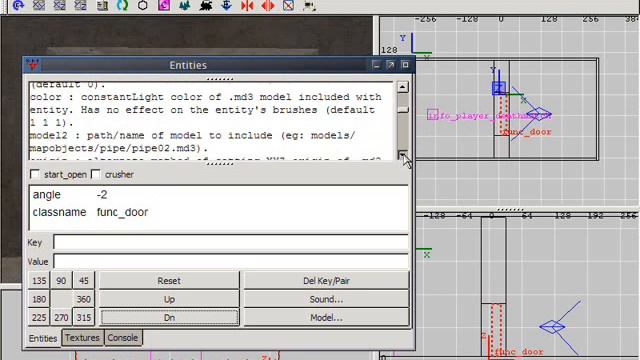Image resolution: width=640 pixels, height=360 pixels.
Task: Focus the Key input field
Action: point(231,242)
